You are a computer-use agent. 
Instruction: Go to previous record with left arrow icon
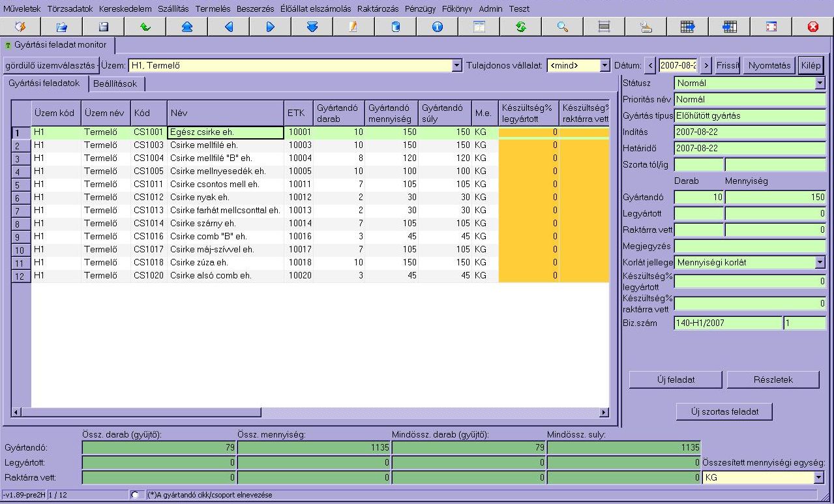pyautogui.click(x=229, y=27)
